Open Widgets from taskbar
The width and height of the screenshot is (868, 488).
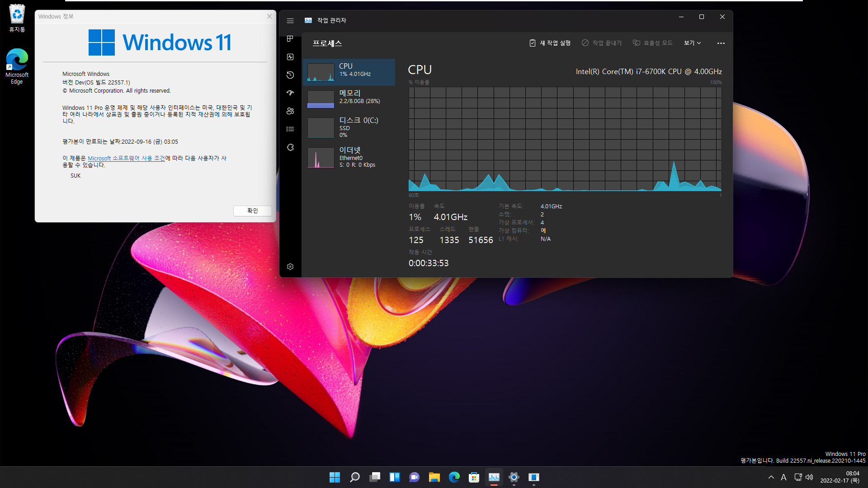tap(395, 477)
